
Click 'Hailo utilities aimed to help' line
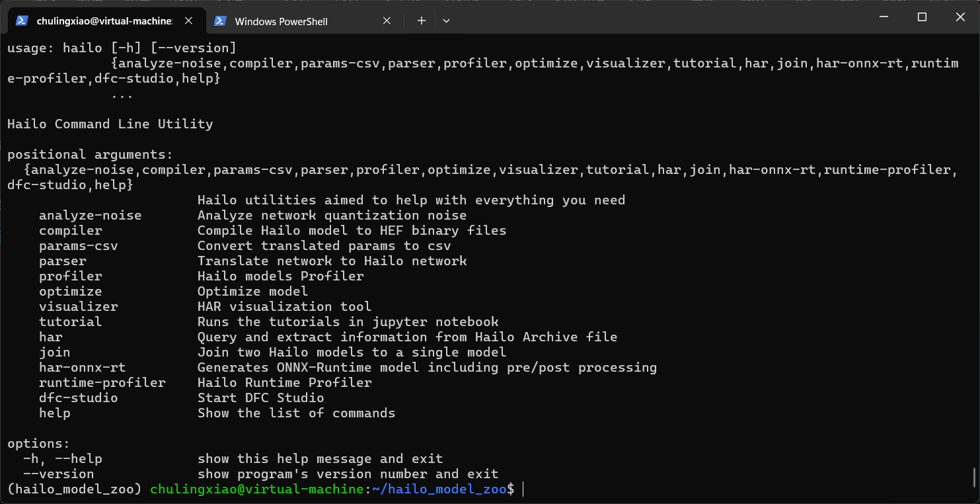click(x=412, y=200)
